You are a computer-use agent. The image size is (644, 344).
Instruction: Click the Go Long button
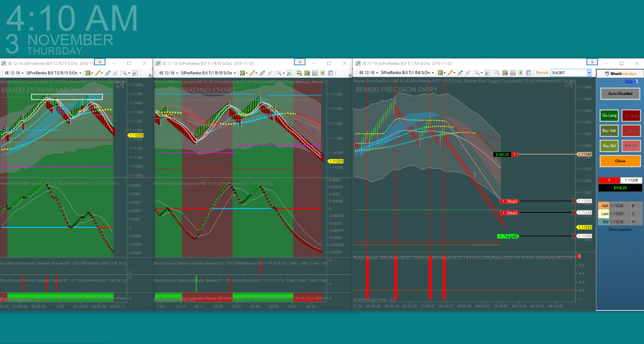609,115
